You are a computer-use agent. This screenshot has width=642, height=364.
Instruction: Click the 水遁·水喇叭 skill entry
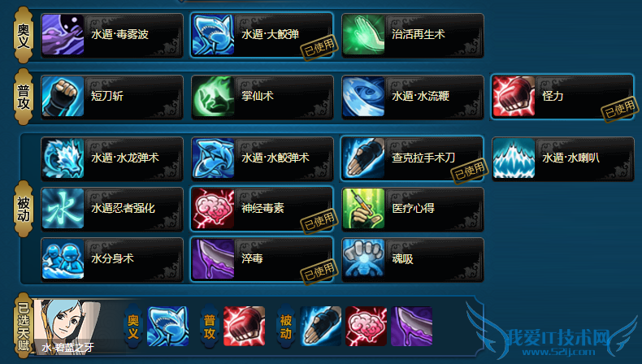coord(563,158)
